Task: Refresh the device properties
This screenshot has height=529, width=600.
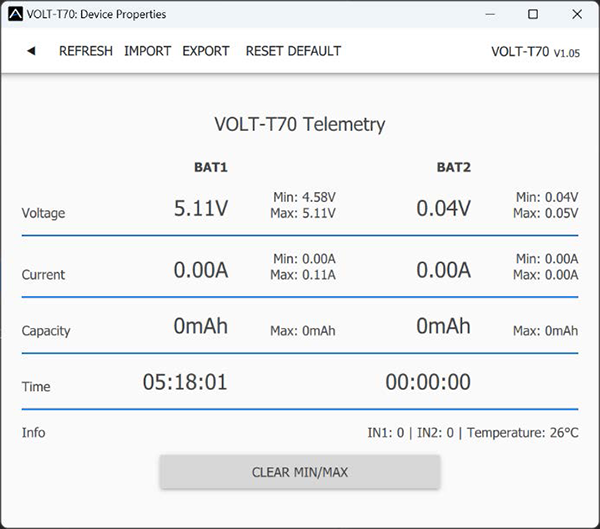Action: [x=86, y=51]
